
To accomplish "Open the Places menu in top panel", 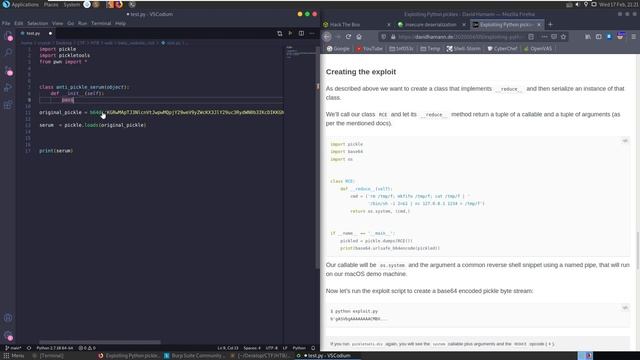I will 51,4.
